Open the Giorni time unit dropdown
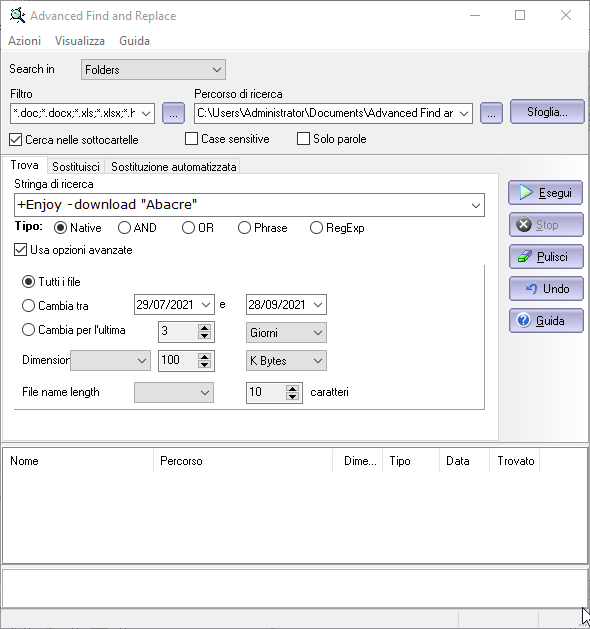This screenshot has width=590, height=629. coord(286,333)
